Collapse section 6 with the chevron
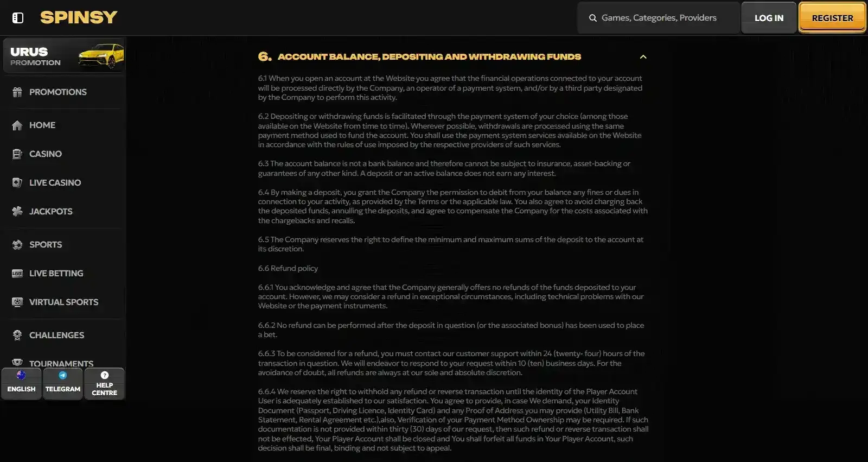Viewport: 868px width, 462px height. tap(643, 57)
